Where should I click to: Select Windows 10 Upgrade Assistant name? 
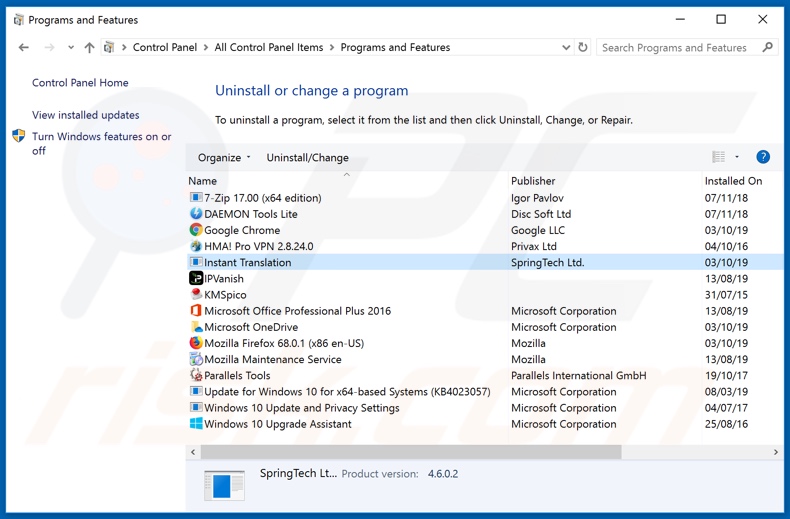tap(278, 423)
